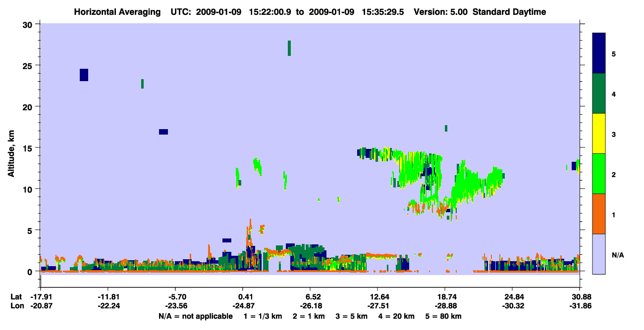This screenshot has height=330, width=644.
Task: Click the lavender N/A colorbar segment
Action: [599, 254]
